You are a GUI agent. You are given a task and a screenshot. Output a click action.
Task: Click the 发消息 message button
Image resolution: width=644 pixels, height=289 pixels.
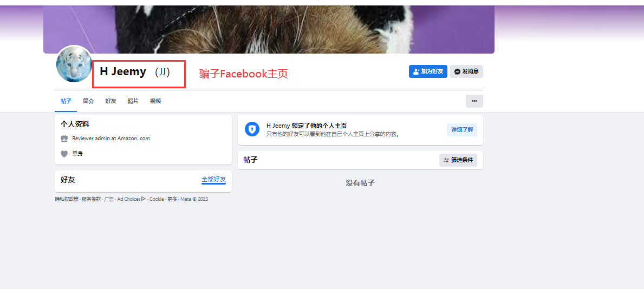click(466, 71)
